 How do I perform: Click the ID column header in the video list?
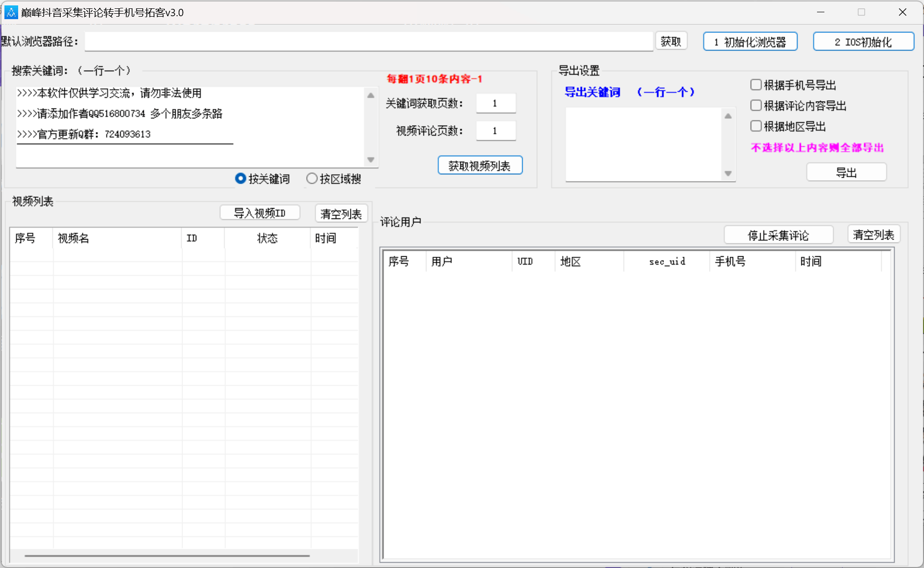(203, 239)
